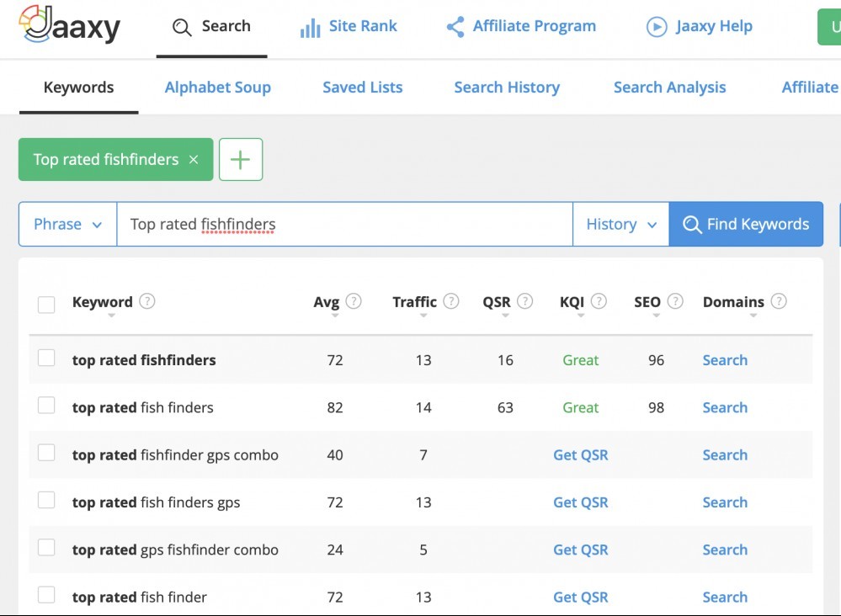Search domains for top rated gps fishfinder combo
Image resolution: width=841 pixels, height=616 pixels.
coord(725,550)
